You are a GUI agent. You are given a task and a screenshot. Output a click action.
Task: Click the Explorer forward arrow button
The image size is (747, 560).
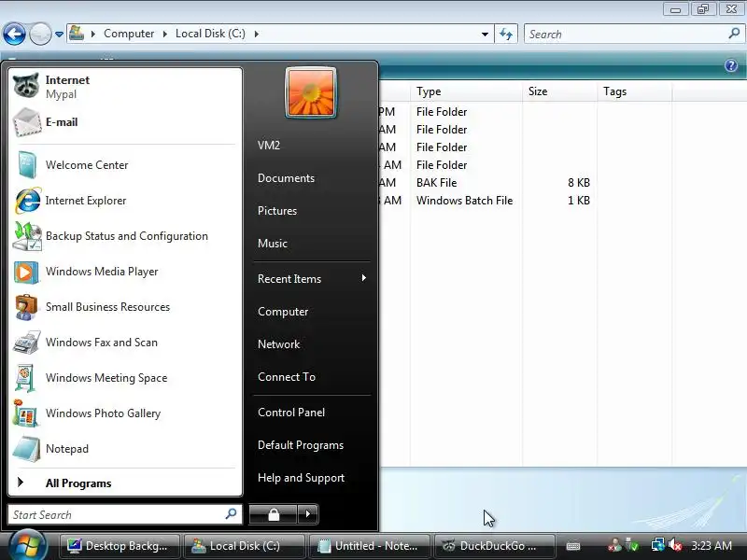pos(40,35)
